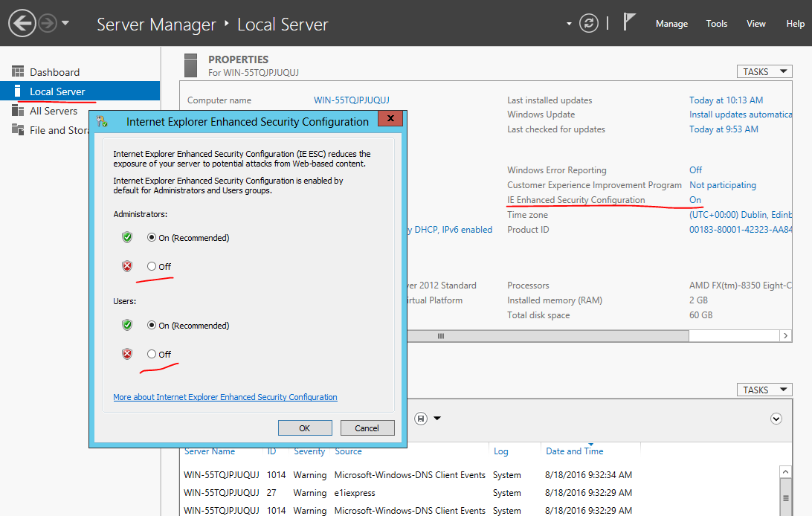Click properties horizontal scrollbar thumb
This screenshot has height=516, width=812.
[548, 336]
